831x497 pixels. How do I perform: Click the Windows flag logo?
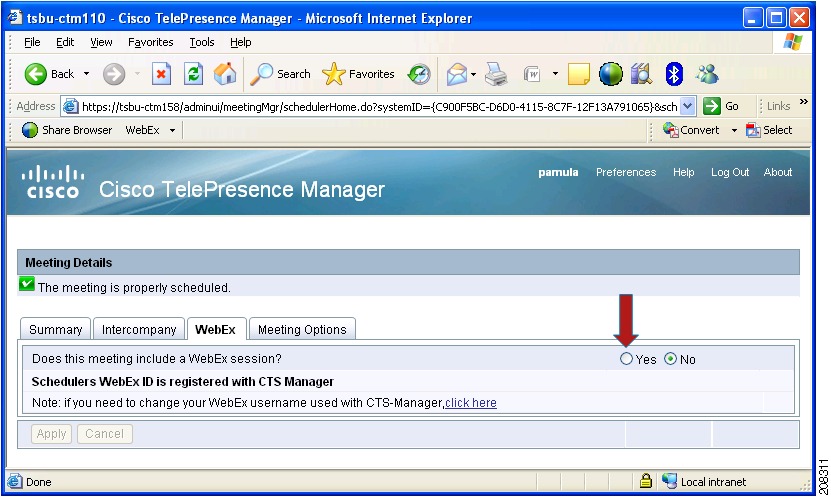[x=793, y=41]
